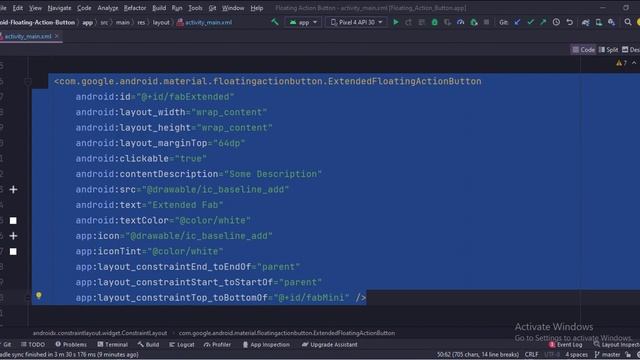
Task: Switch editor to Code view
Action: [584, 50]
